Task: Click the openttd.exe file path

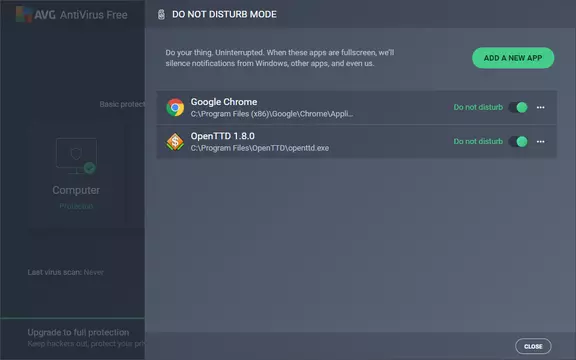Action: (260, 148)
